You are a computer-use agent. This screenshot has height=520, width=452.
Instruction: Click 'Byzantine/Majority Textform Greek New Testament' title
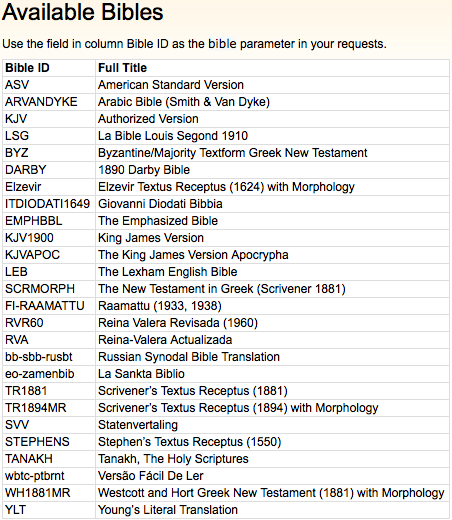(232, 153)
